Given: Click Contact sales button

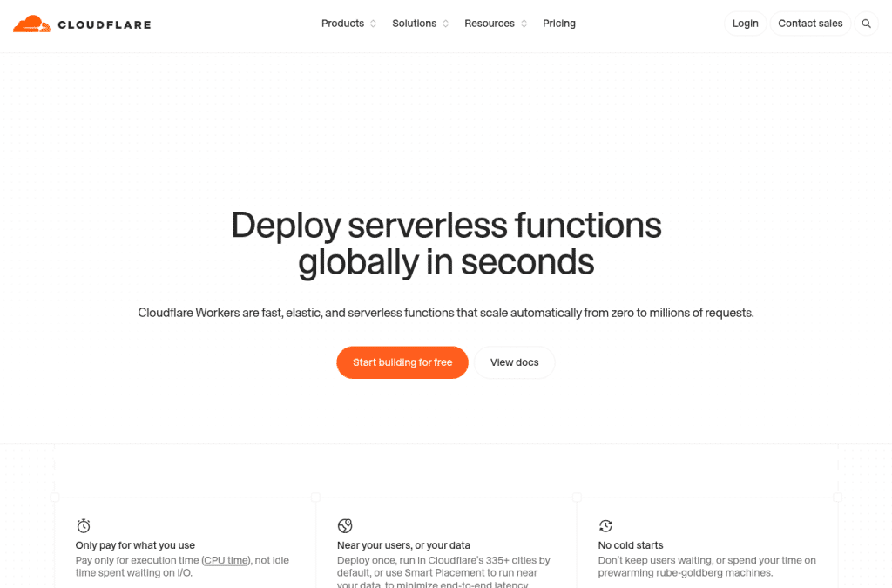Looking at the screenshot, I should click(810, 24).
